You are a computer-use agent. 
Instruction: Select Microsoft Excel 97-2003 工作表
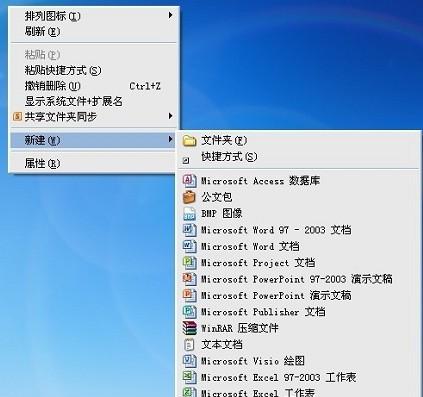click(299, 377)
